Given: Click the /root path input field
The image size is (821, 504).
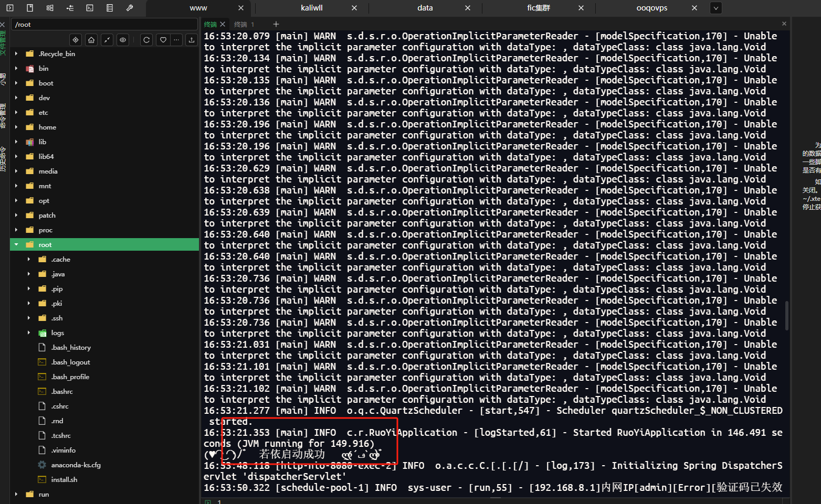Looking at the screenshot, I should pos(104,25).
